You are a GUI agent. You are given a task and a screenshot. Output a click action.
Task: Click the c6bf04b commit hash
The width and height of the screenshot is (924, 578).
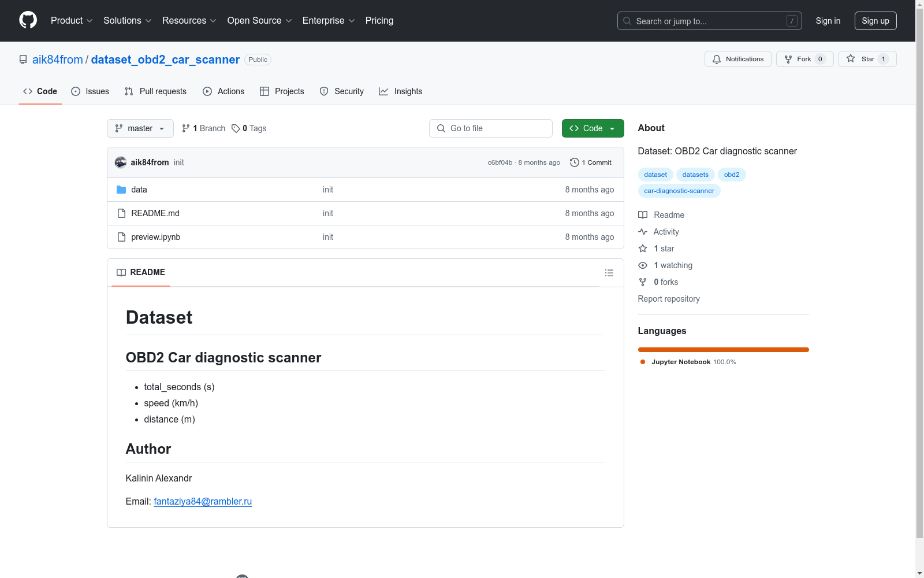pos(500,162)
